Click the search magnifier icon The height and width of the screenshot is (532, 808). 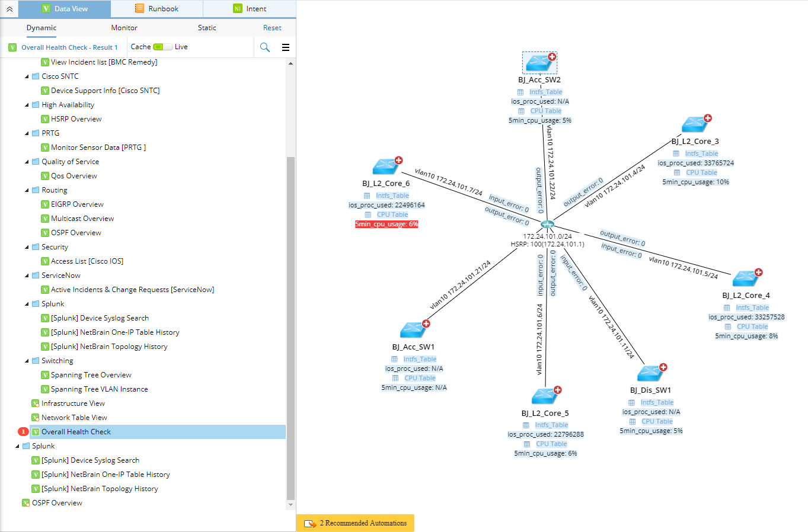pos(265,47)
